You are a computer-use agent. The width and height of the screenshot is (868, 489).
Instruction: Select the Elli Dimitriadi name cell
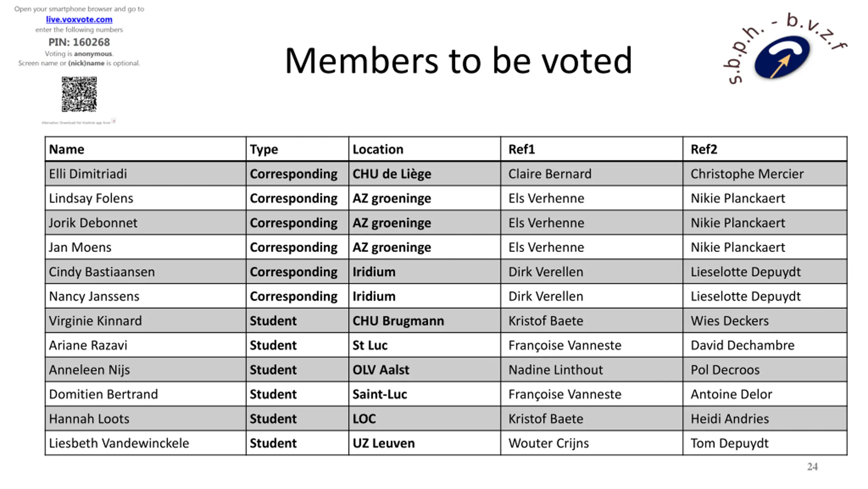point(88,174)
